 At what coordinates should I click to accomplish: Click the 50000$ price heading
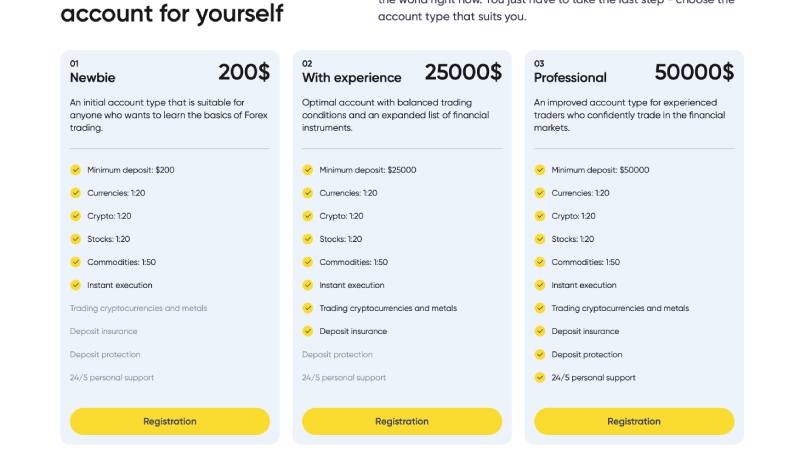pyautogui.click(x=694, y=72)
